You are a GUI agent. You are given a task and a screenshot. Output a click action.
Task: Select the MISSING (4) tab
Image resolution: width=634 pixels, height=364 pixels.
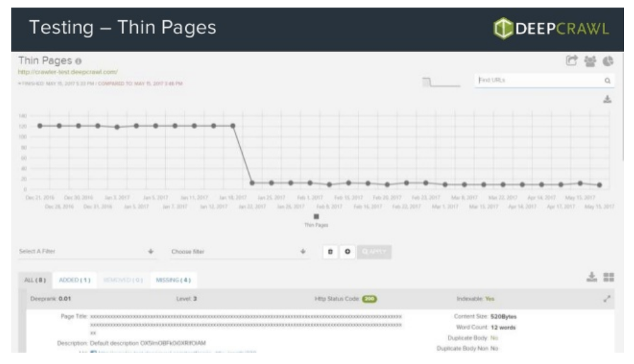click(173, 280)
